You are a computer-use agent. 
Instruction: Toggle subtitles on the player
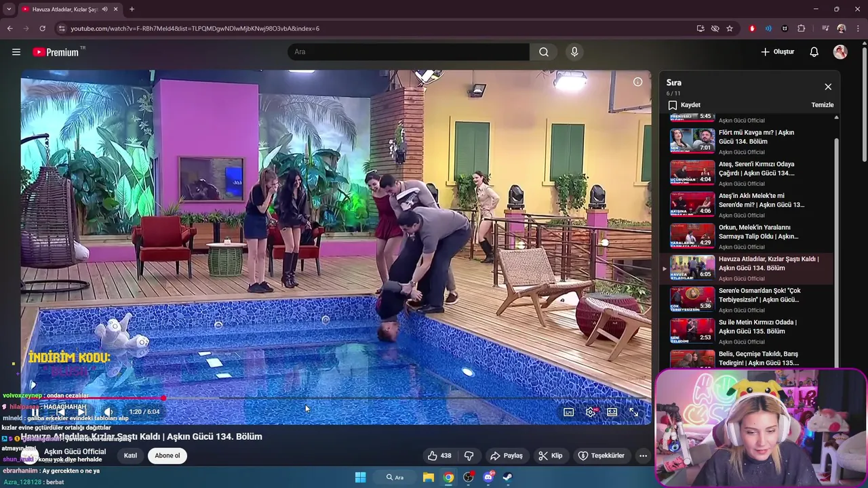(569, 411)
